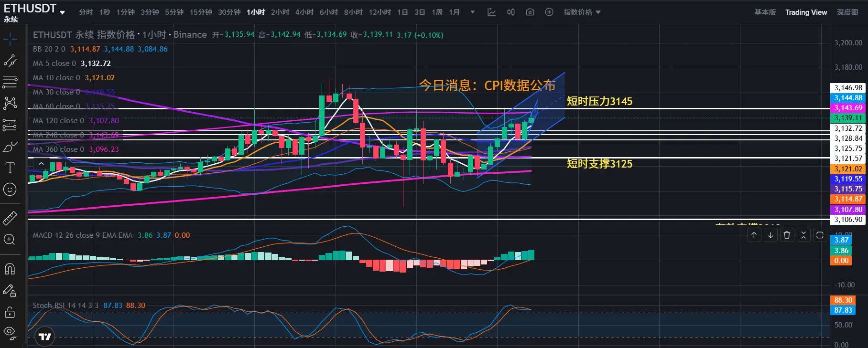Open the 指数价格 price type dropdown
This screenshot has height=348, width=868.
point(582,12)
